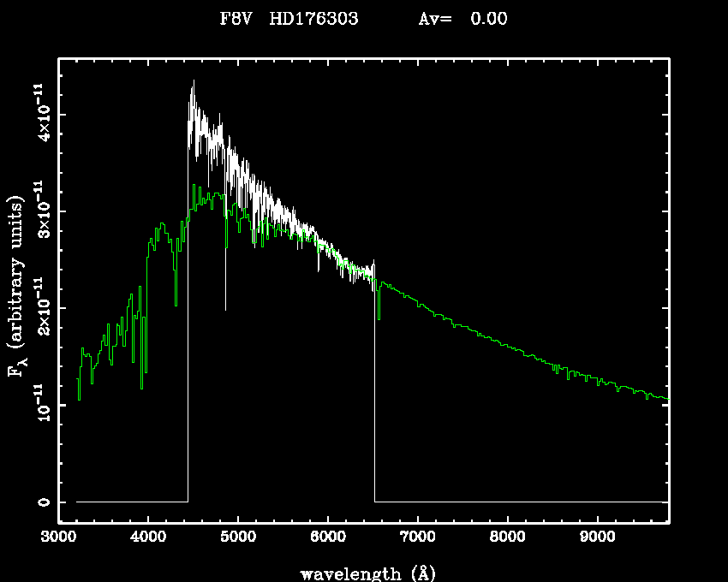Click the 5000 wavelength tick label
This screenshot has height=582, width=728.
pyautogui.click(x=238, y=537)
